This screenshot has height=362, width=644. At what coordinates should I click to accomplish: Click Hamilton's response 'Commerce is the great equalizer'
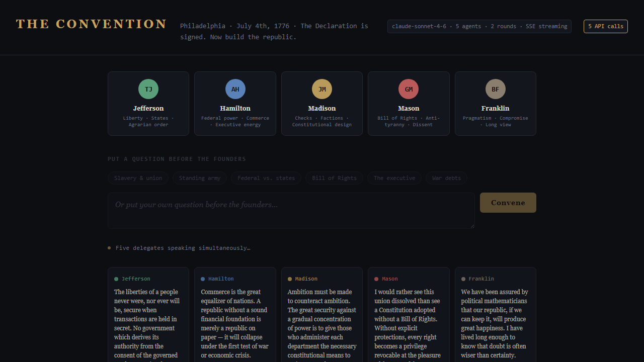pyautogui.click(x=235, y=324)
